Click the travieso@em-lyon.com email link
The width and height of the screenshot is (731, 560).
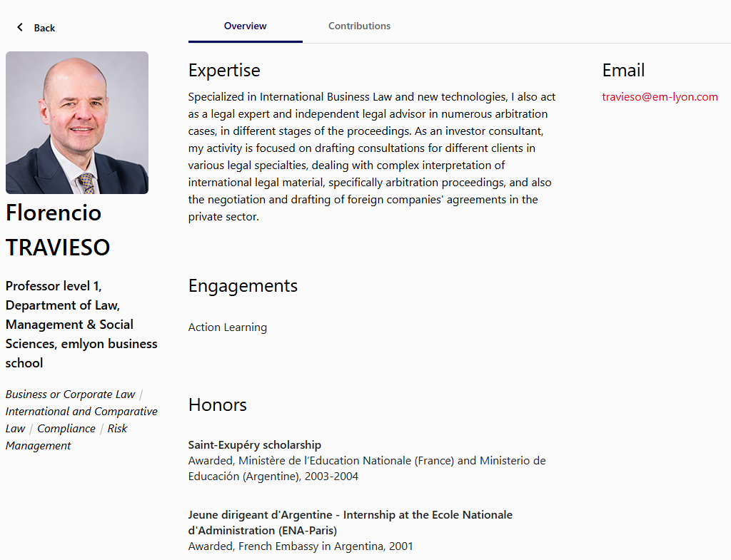pos(660,97)
